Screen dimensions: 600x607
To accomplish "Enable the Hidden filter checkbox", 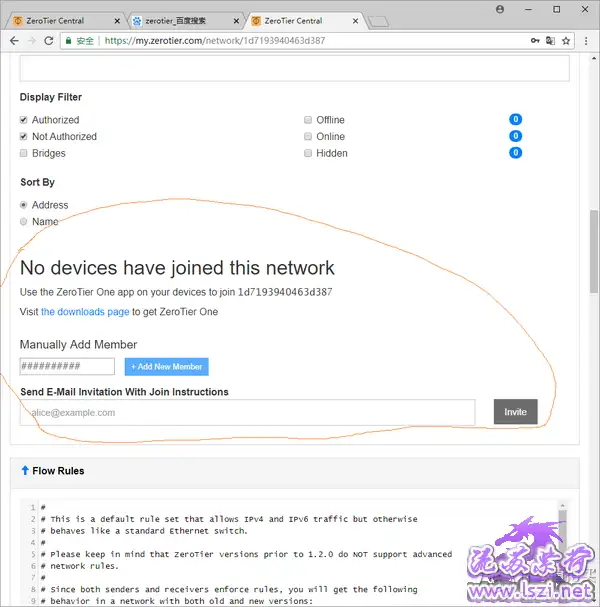I will pos(308,153).
